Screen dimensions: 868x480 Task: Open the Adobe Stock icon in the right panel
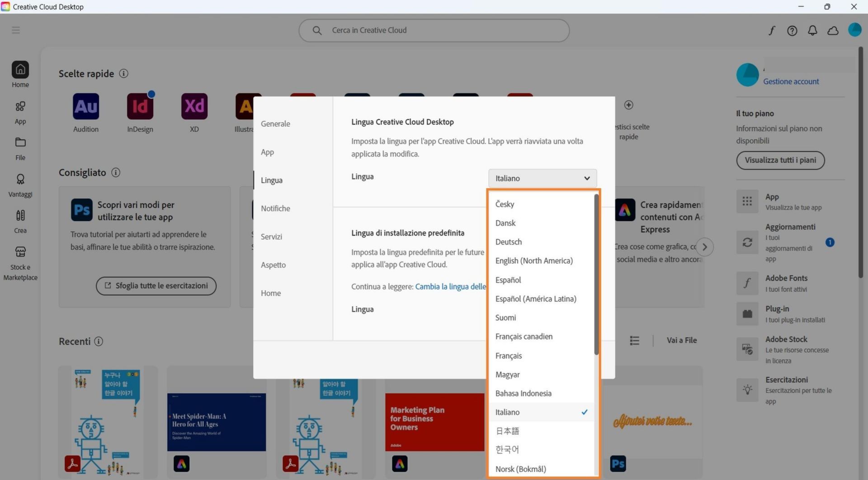point(747,349)
